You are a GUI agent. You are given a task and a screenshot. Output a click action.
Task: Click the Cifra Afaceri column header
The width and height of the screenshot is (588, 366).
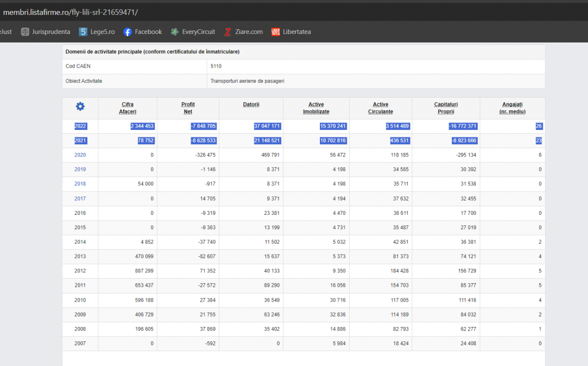[x=127, y=108]
